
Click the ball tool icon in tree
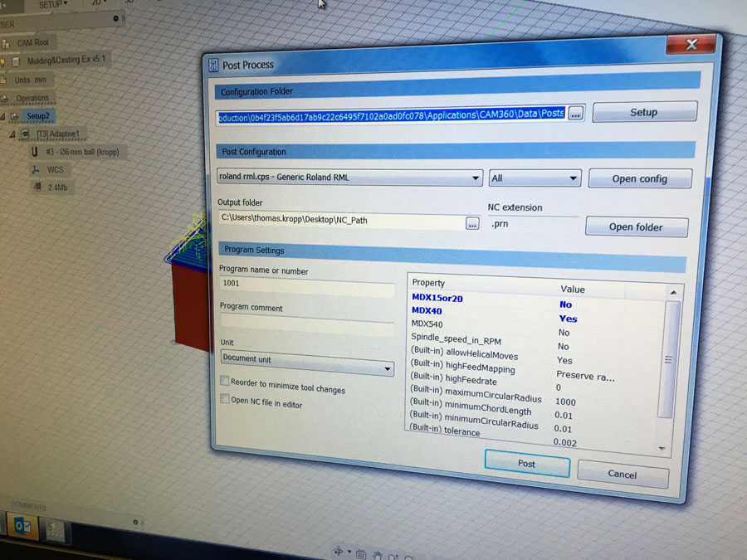click(x=34, y=152)
